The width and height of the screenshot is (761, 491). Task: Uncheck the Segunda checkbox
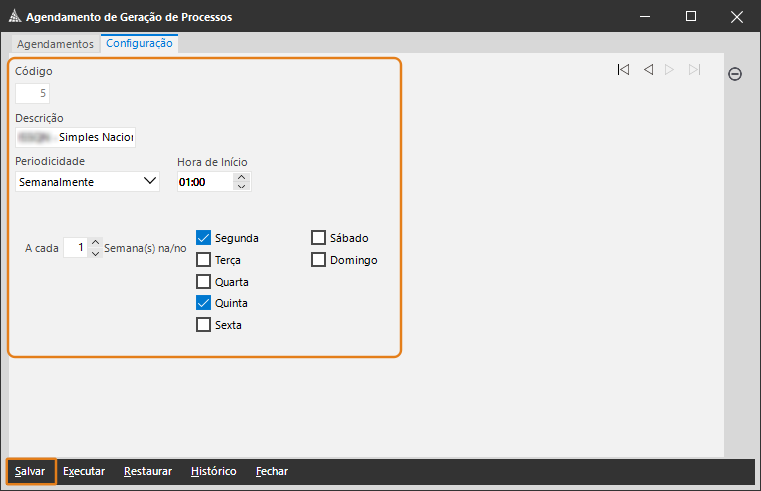pos(204,238)
